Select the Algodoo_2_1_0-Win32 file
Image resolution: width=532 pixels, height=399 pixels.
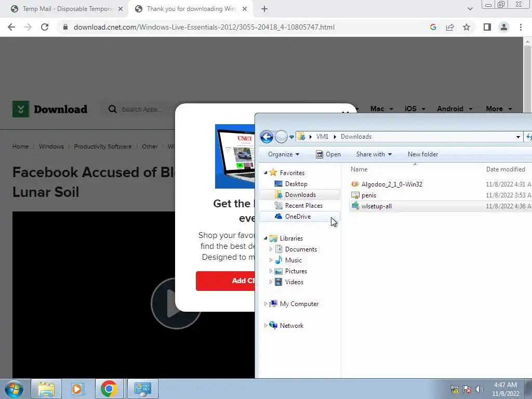coord(392,184)
